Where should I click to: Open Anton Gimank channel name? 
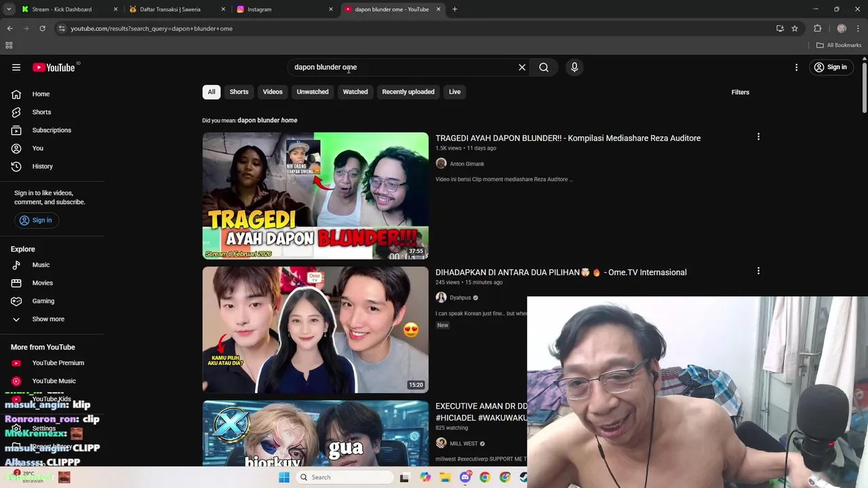click(467, 164)
